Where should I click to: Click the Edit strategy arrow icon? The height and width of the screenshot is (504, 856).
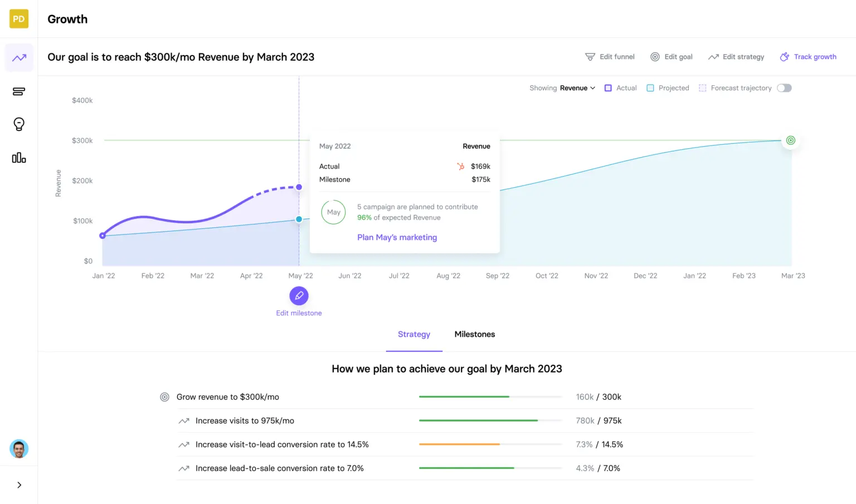coord(714,56)
